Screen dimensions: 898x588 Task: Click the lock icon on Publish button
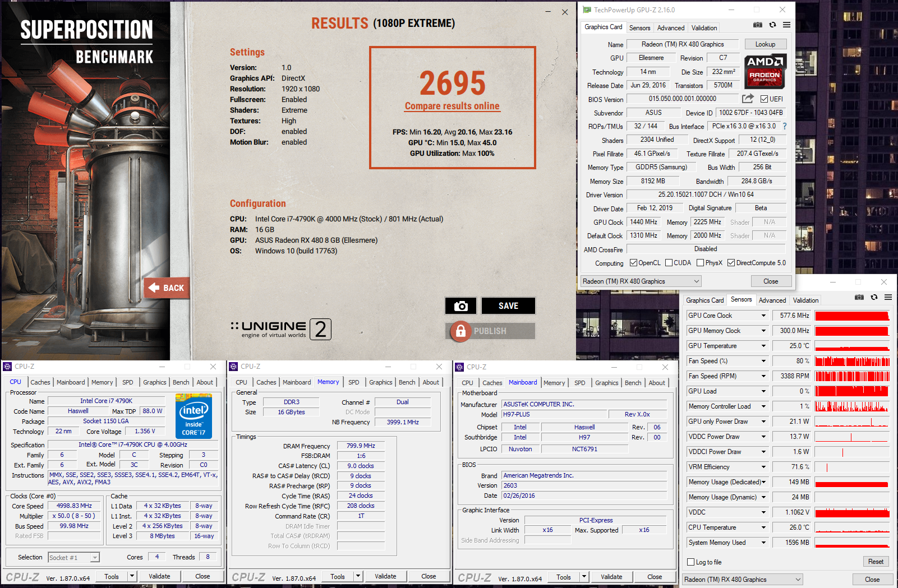point(460,331)
